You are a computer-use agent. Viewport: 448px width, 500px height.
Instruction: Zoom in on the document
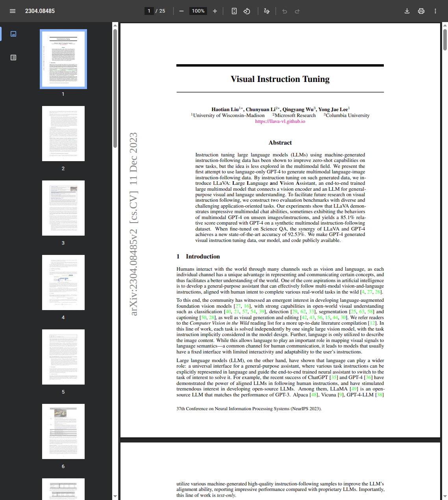(x=215, y=11)
